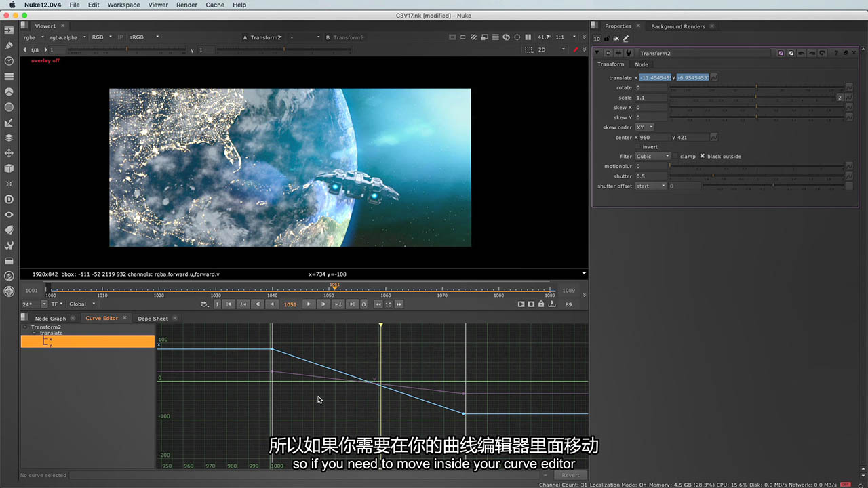Open the Workspace menu
Screen dimensions: 868x488
[123, 5]
